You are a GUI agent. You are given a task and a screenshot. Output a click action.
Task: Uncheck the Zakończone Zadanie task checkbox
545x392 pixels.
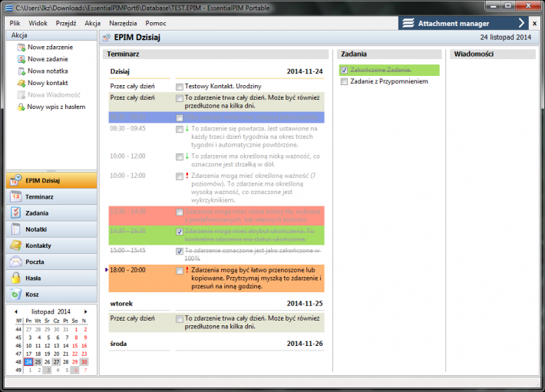pyautogui.click(x=344, y=70)
